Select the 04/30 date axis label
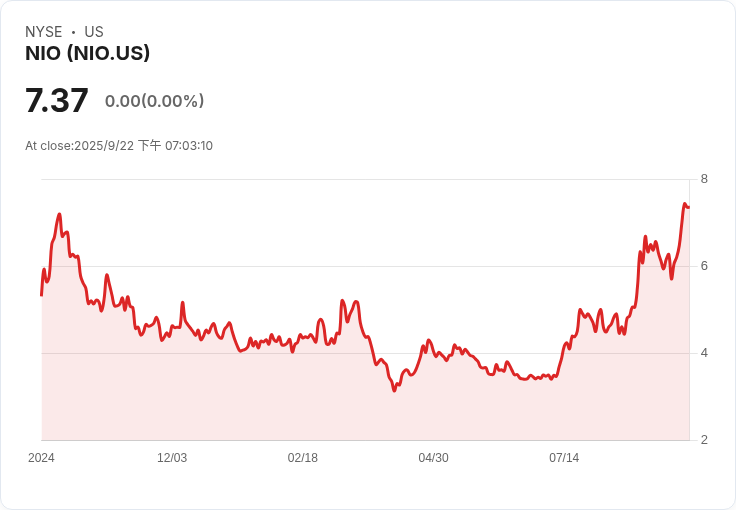 (x=433, y=458)
